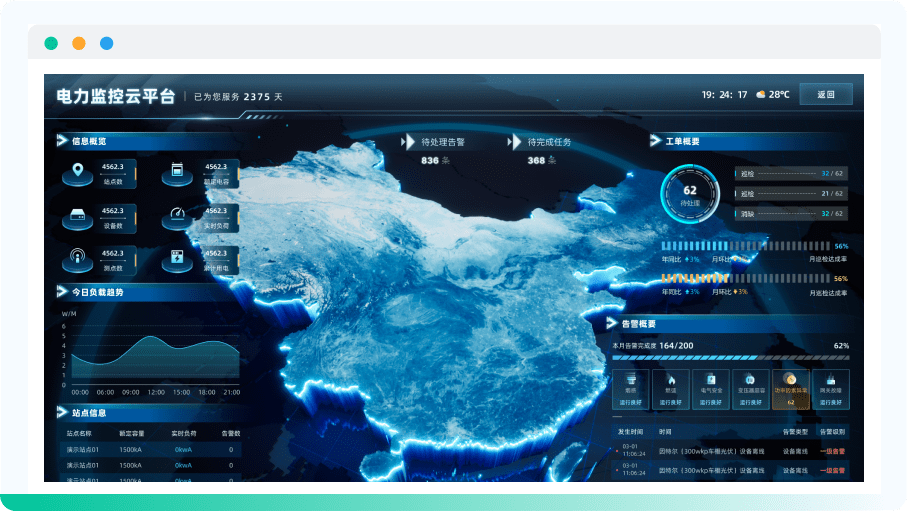Click the load trend area chart
This screenshot has width=908, height=511.
coord(155,356)
